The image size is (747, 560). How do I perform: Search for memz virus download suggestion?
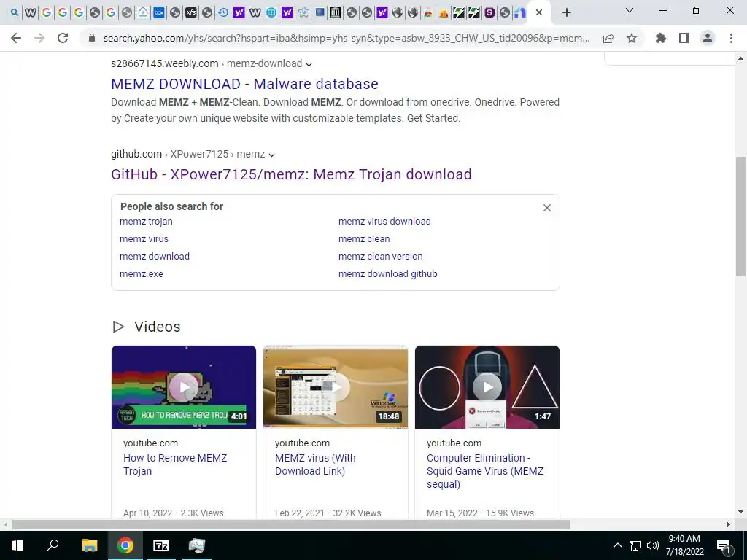click(384, 222)
